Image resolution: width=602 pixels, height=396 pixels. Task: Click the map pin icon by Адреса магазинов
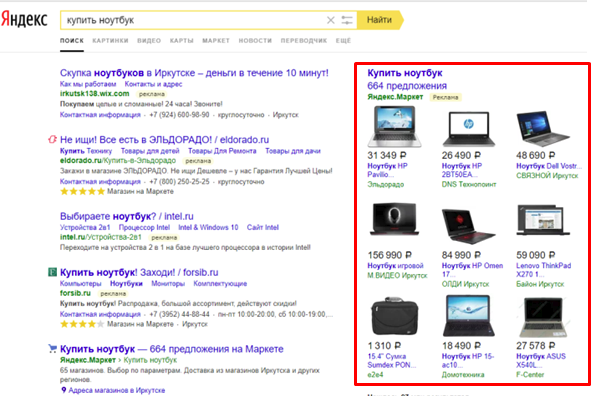coord(64,390)
